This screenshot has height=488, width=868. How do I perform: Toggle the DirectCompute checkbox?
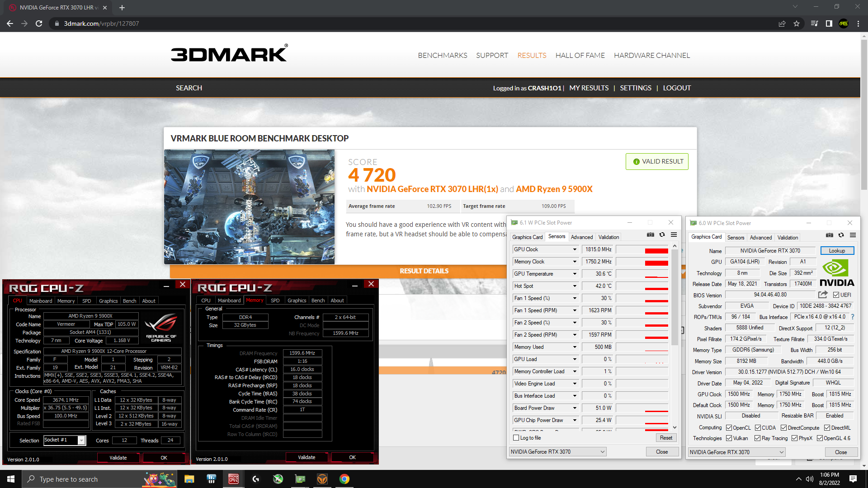pyautogui.click(x=784, y=428)
